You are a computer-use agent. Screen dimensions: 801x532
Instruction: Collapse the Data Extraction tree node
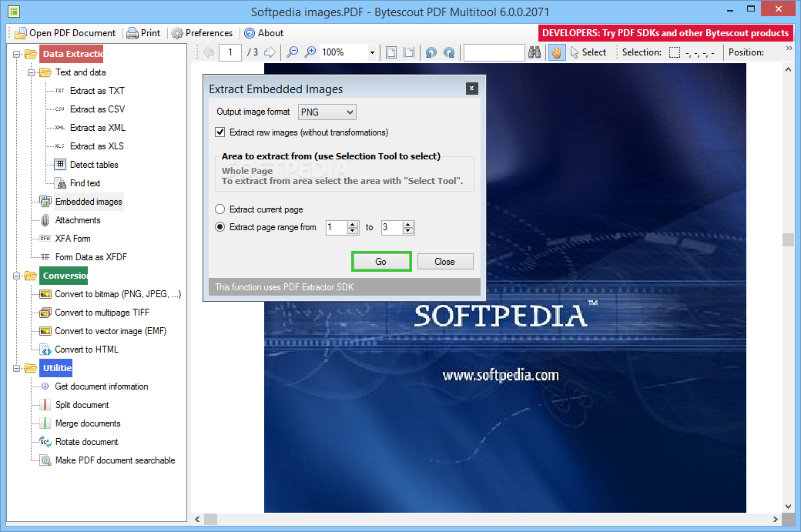coord(16,54)
